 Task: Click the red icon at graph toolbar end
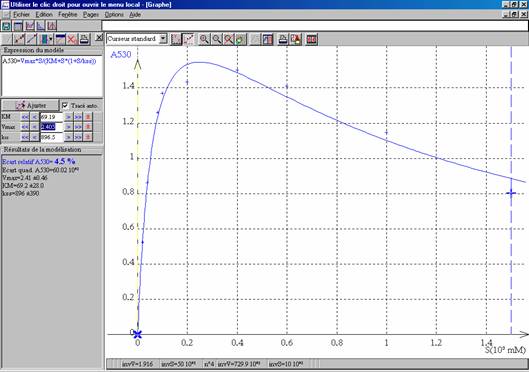[311, 39]
